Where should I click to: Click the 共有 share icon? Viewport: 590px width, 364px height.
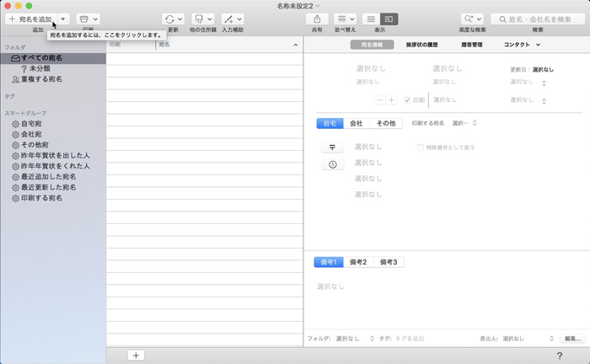(x=317, y=18)
